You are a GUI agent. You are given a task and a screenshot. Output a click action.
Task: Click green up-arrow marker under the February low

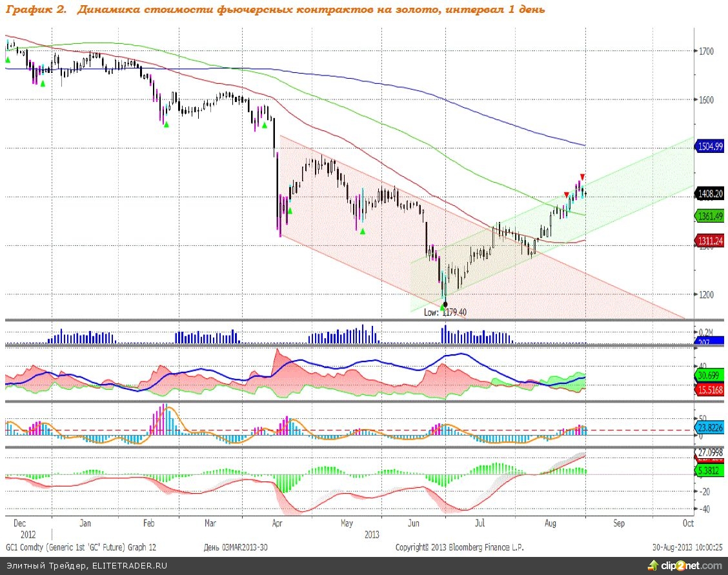[166, 125]
